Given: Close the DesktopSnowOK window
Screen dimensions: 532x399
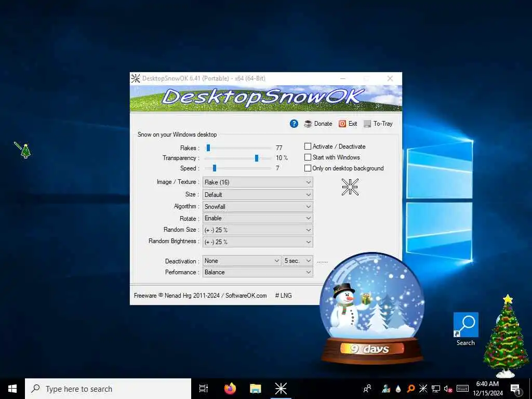Looking at the screenshot, I should click(390, 78).
